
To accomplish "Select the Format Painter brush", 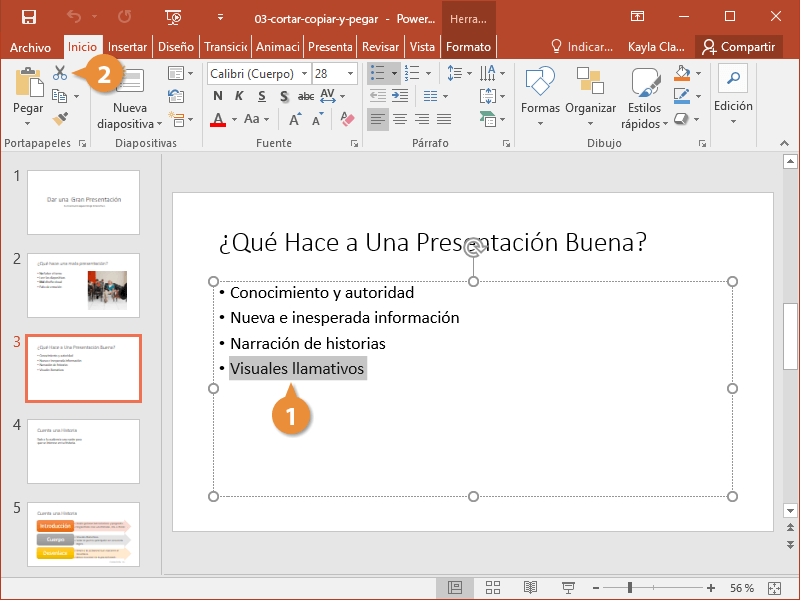I will [60, 119].
